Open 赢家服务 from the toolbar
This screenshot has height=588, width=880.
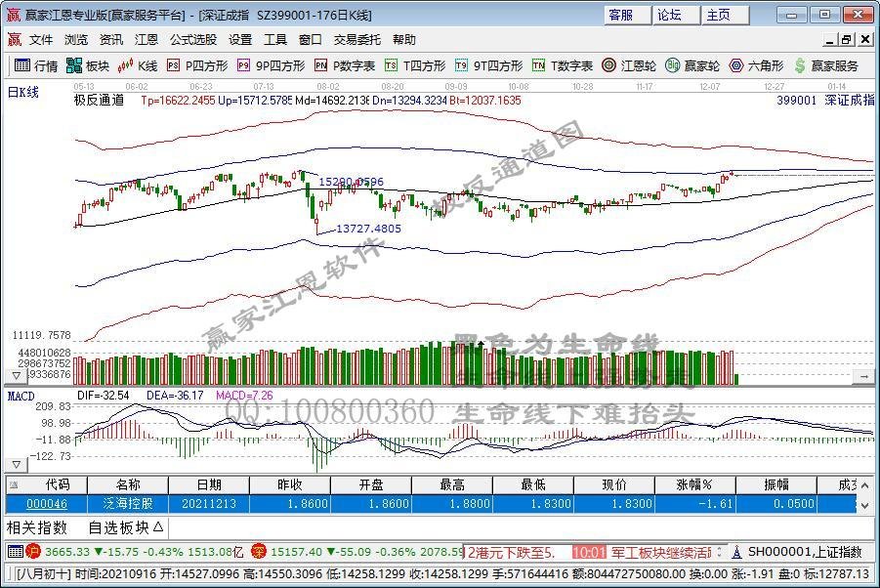[826, 65]
